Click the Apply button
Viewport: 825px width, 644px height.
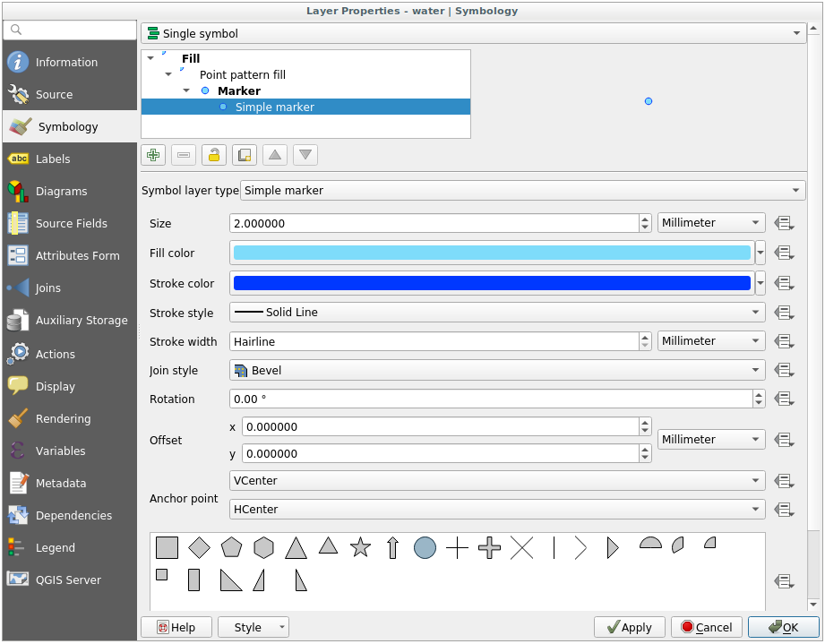click(x=629, y=627)
